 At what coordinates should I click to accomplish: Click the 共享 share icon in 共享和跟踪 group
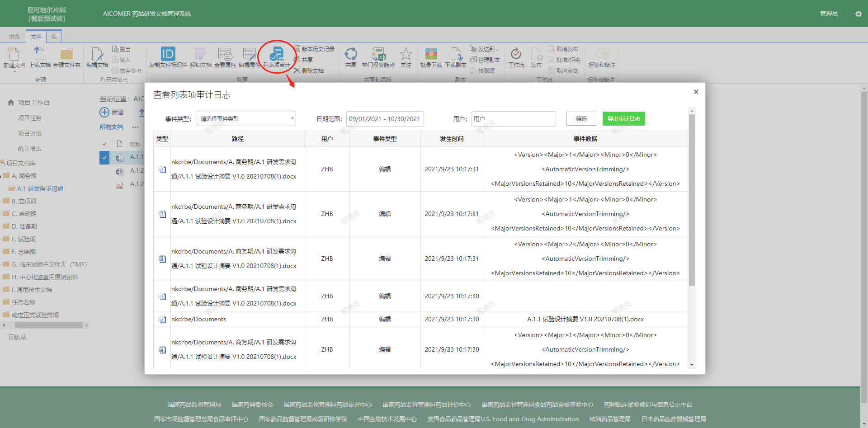[x=351, y=54]
